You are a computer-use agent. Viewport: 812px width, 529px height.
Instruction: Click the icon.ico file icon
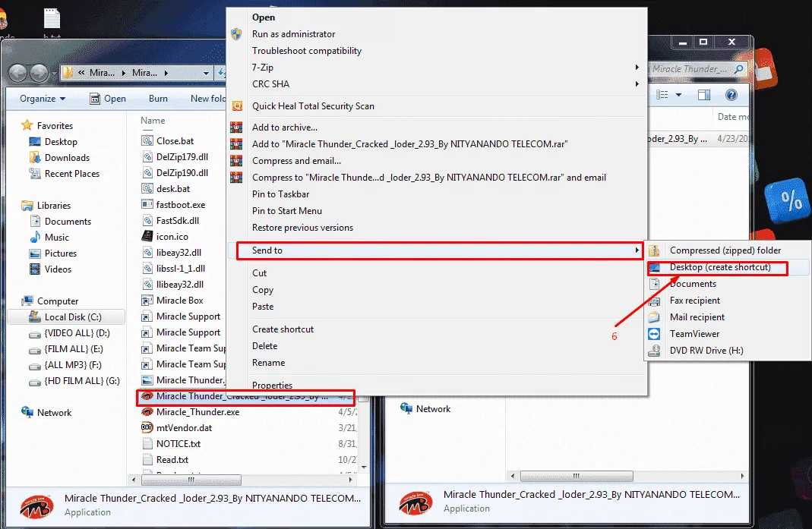147,237
